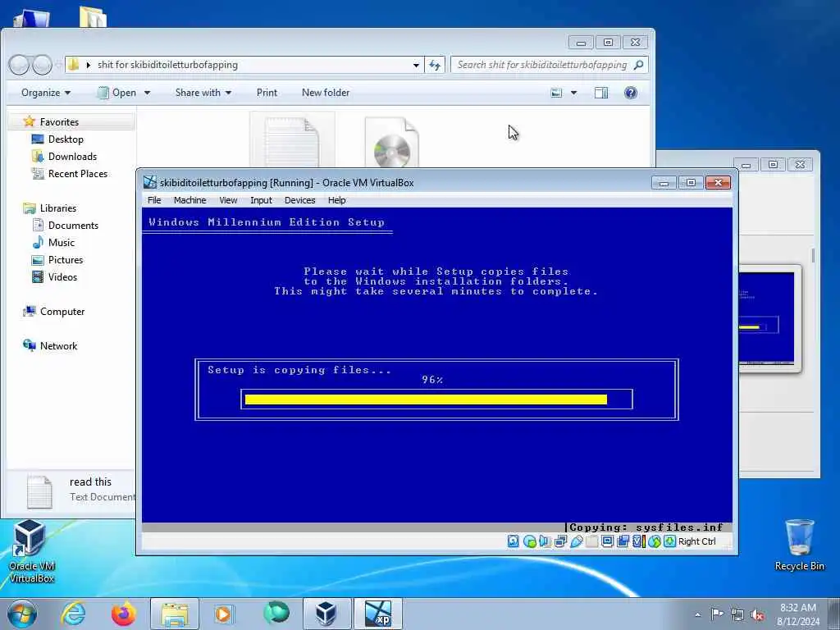Open the Documents library
840x630 pixels.
[73, 225]
